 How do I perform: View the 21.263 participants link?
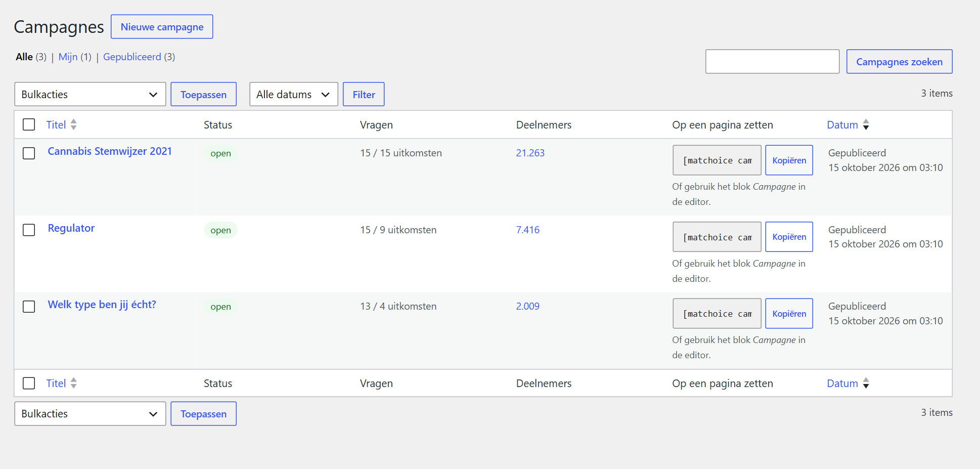coord(530,153)
